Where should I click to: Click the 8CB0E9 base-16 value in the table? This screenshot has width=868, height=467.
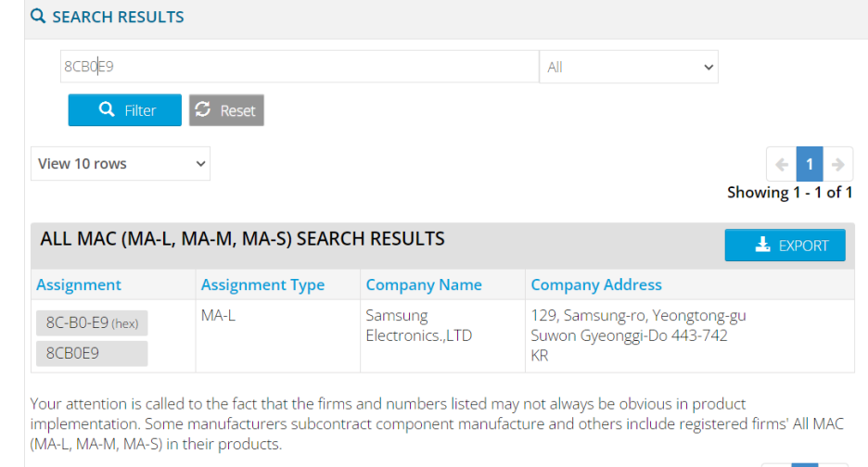[x=92, y=354]
